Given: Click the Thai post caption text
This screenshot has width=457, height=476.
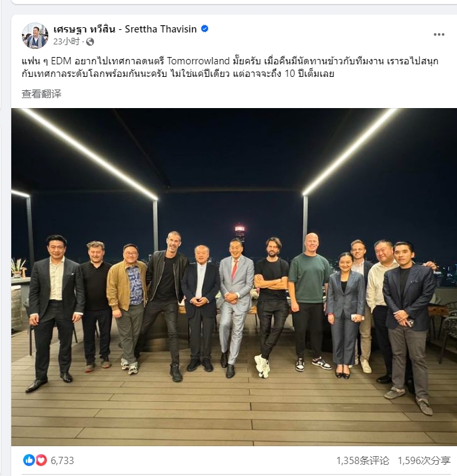Looking at the screenshot, I should click(230, 68).
